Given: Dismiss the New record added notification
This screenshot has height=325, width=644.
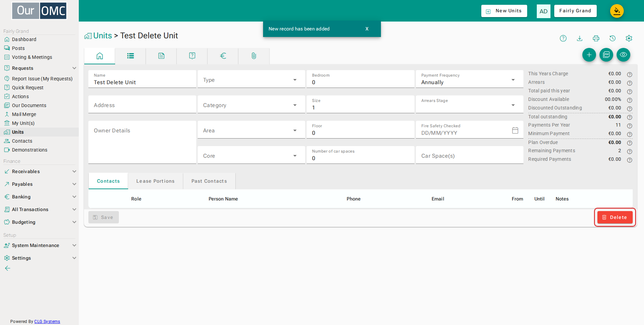Looking at the screenshot, I should (367, 29).
